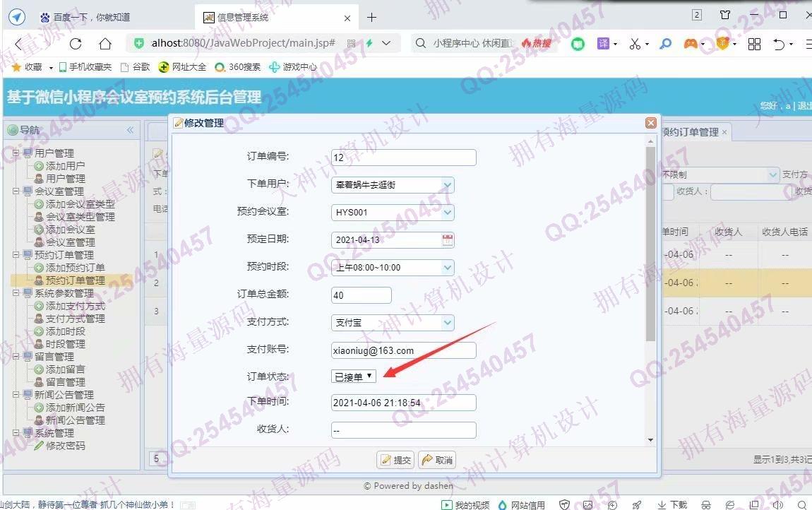Open the 下单用户 dropdown
The image size is (812, 510).
tap(448, 184)
